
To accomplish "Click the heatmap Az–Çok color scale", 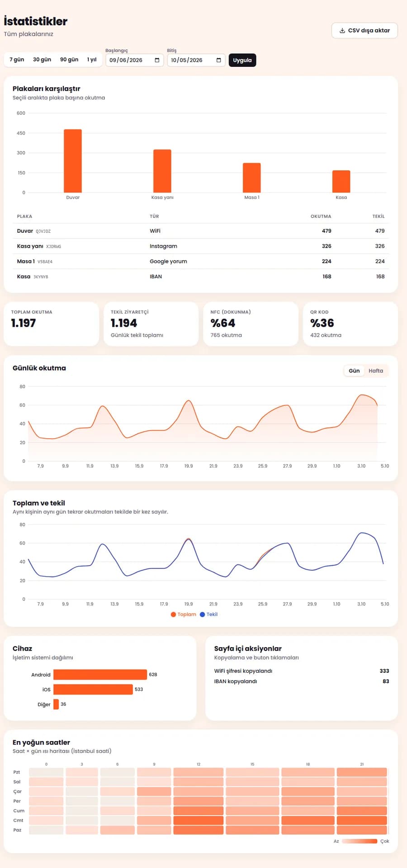I will tap(360, 841).
